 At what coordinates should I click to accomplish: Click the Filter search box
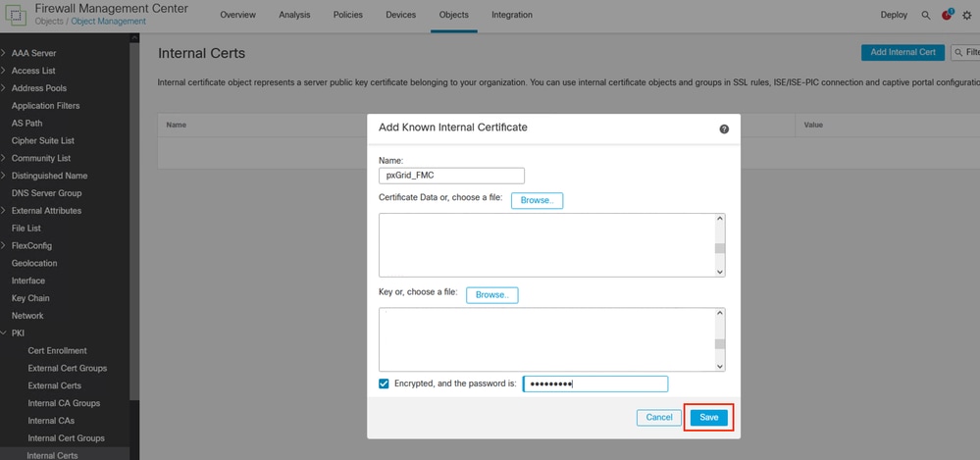click(x=965, y=53)
